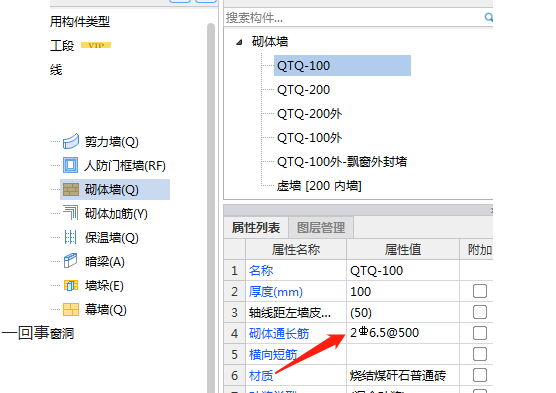Click the rebar value 2⌀6.5@500

(x=403, y=333)
